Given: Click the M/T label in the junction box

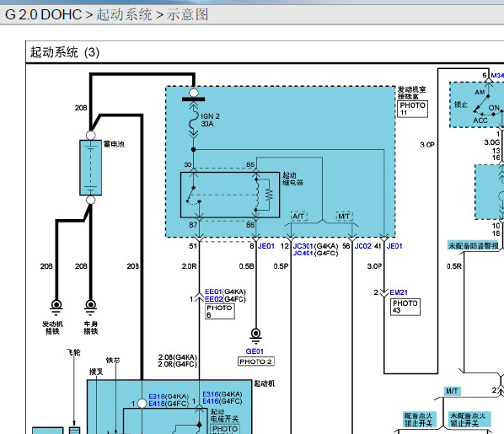Looking at the screenshot, I should (344, 216).
